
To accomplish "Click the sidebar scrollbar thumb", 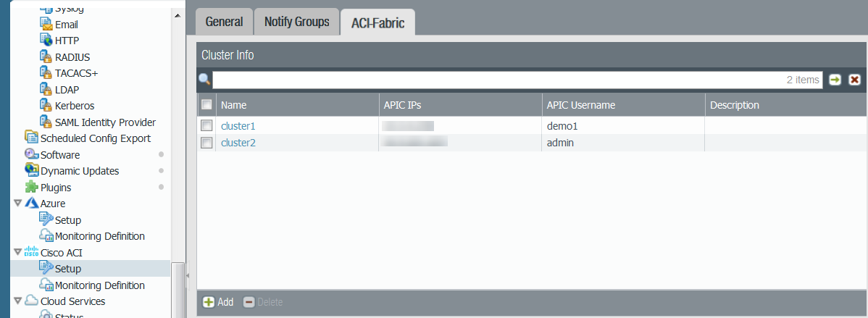I will coord(178,290).
